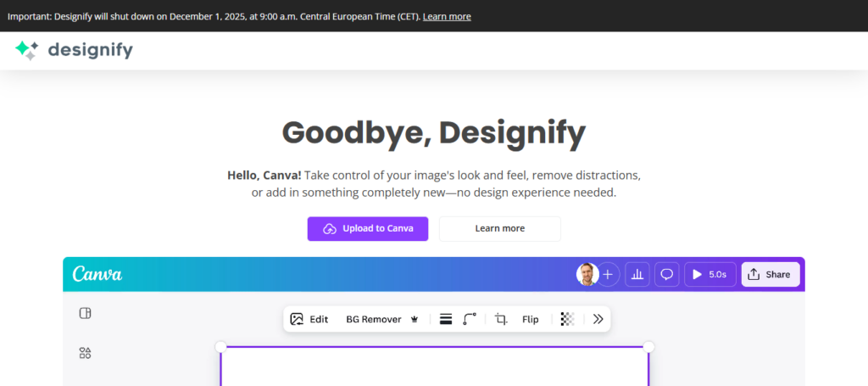Click the user avatar in Canva header
Screen dimensions: 868x386
587,274
